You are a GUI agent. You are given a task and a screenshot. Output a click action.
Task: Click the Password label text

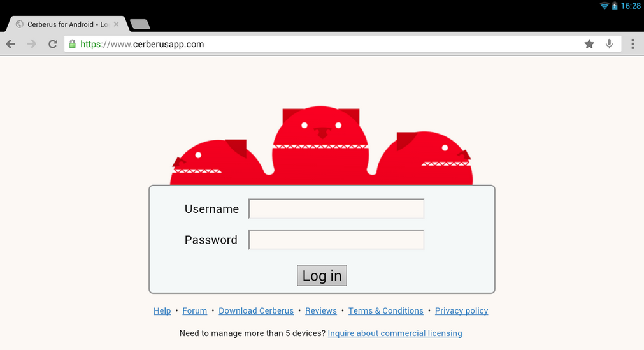[x=211, y=240]
